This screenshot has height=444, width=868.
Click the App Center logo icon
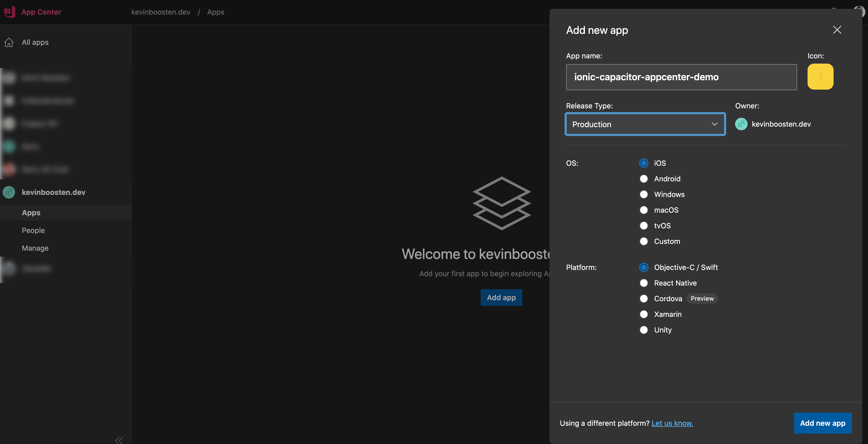(9, 12)
